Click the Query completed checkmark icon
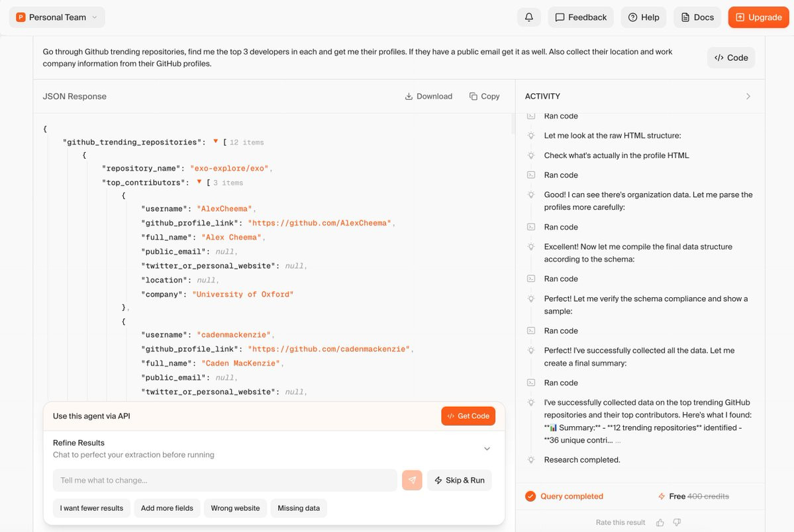This screenshot has height=532, width=794. pos(530,496)
